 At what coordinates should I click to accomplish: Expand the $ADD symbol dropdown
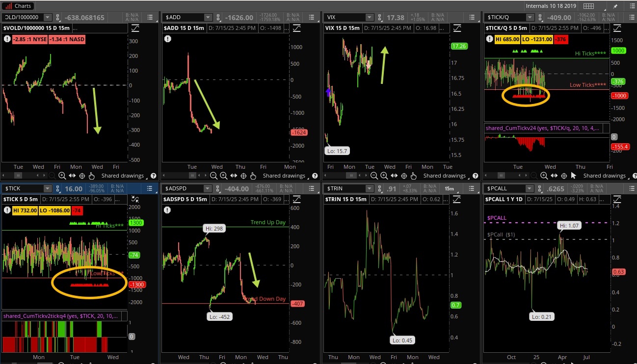tap(208, 18)
